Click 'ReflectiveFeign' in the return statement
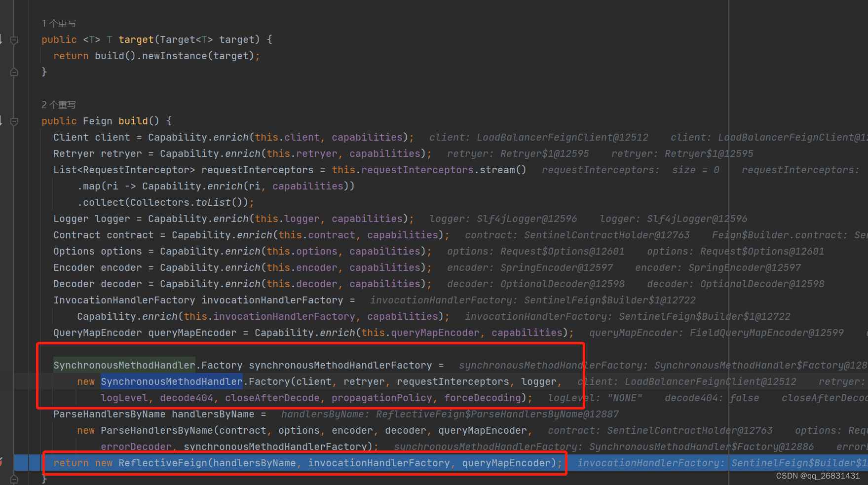Viewport: 868px width, 485px height. [x=163, y=463]
